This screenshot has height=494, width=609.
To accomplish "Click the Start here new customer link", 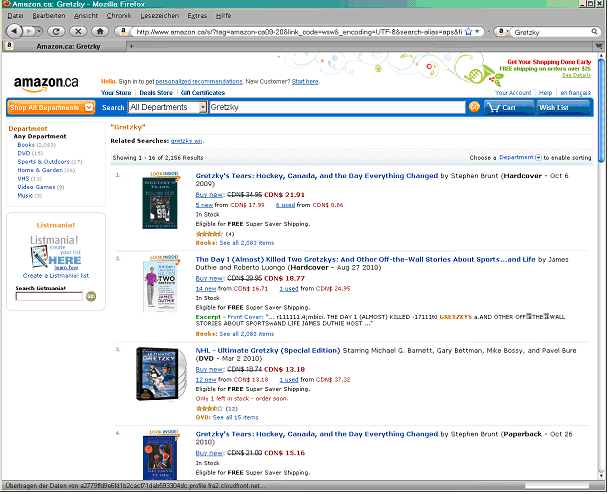I will tap(305, 82).
